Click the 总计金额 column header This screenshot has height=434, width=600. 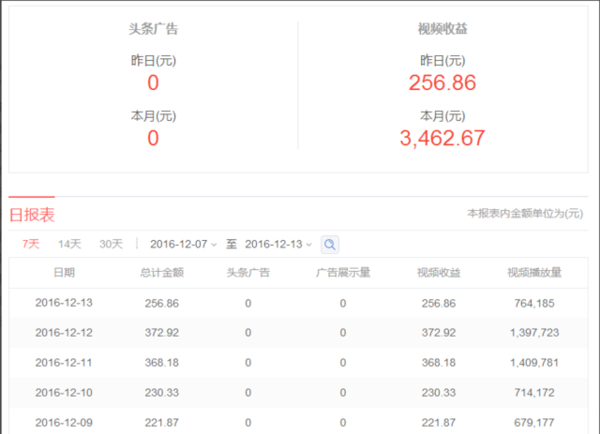(x=162, y=272)
